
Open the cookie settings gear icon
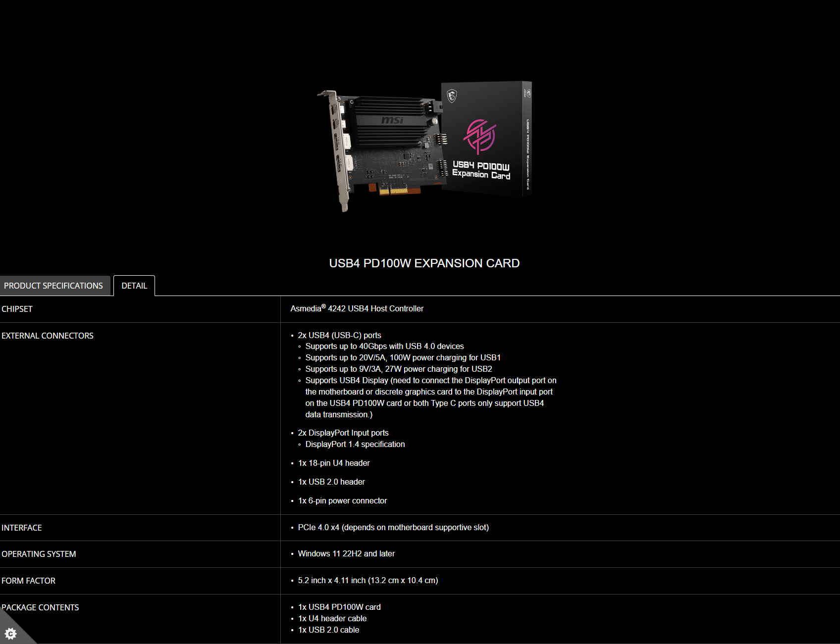[10, 633]
